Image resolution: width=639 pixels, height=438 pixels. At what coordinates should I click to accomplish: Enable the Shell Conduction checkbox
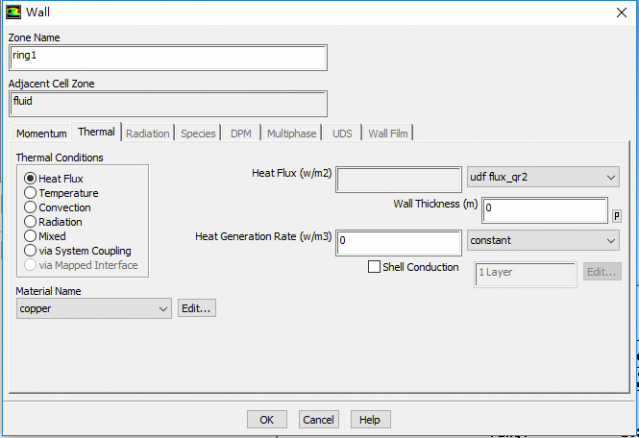[x=374, y=267]
